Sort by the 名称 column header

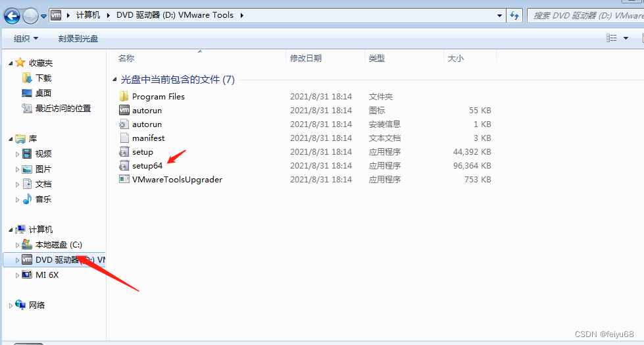(x=126, y=59)
